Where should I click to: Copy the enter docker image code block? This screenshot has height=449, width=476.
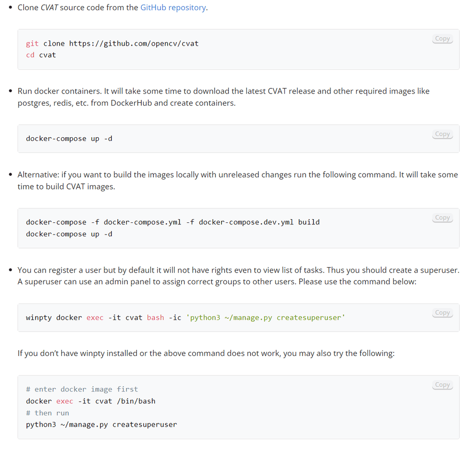point(443,385)
